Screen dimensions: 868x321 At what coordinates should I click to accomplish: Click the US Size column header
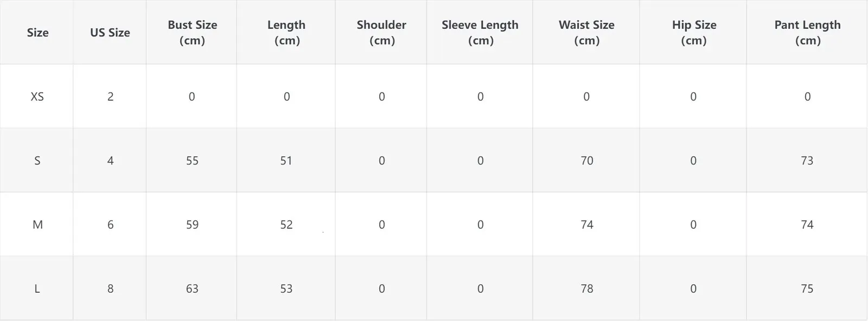[x=110, y=33]
